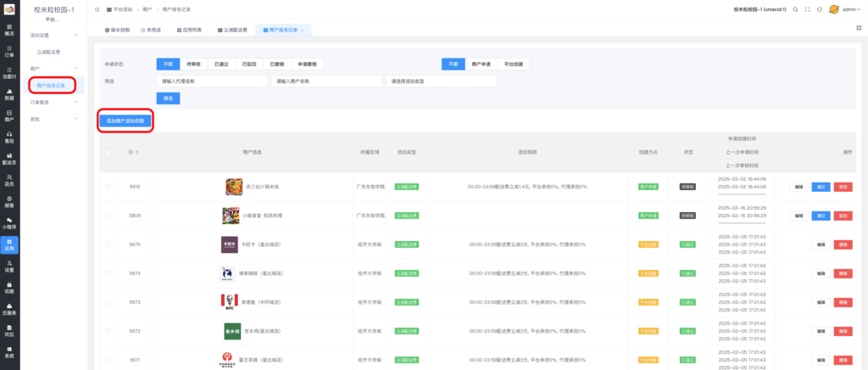
Task: Select the checkbox for ID 5675
Action: 108,245
